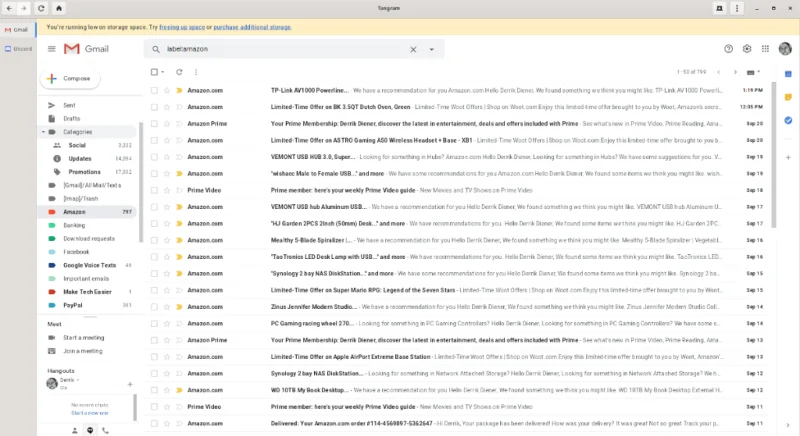
Task: Click the browser home button
Action: point(59,8)
